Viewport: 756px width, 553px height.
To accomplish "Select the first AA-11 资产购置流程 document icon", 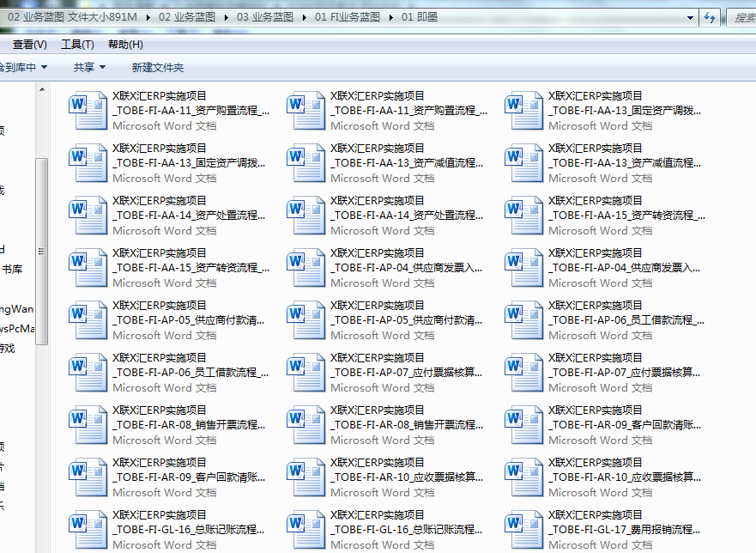I will click(x=89, y=110).
